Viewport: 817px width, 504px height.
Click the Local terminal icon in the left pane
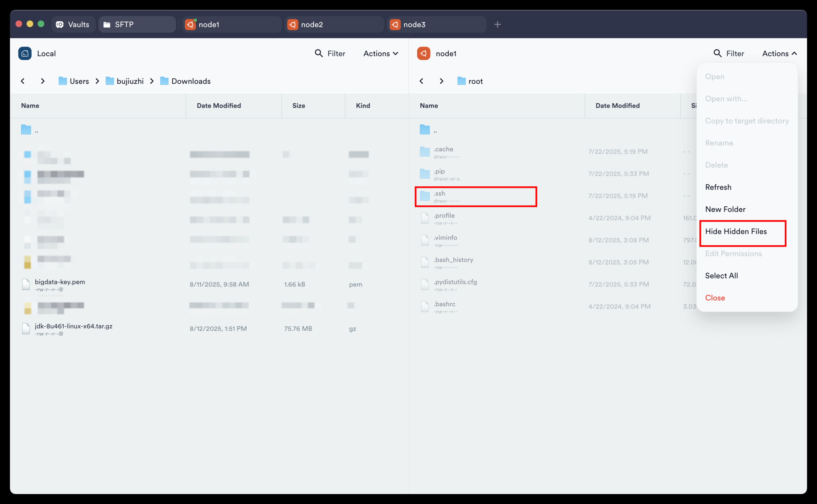point(25,53)
